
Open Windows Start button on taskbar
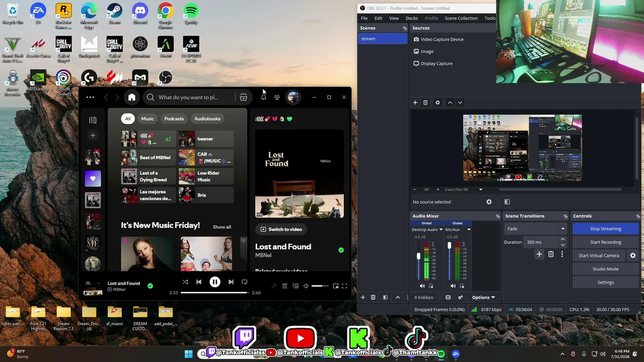click(188, 354)
